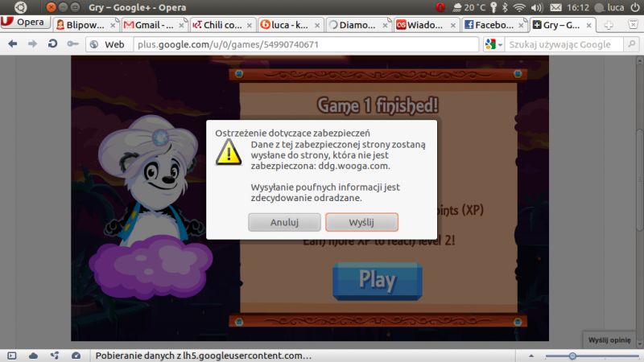Screen dimensions: 644x362
Task: Open the mail envelope indicator
Action: click(555, 7)
